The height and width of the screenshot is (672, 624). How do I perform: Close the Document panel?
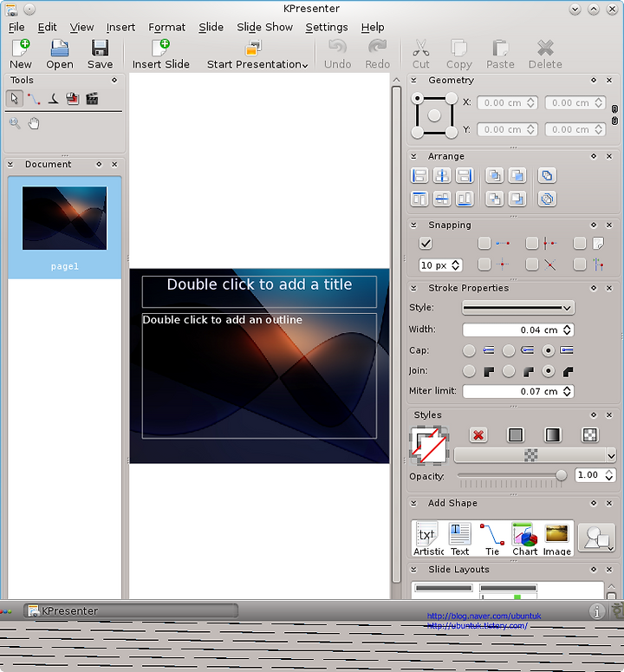pyautogui.click(x=114, y=164)
